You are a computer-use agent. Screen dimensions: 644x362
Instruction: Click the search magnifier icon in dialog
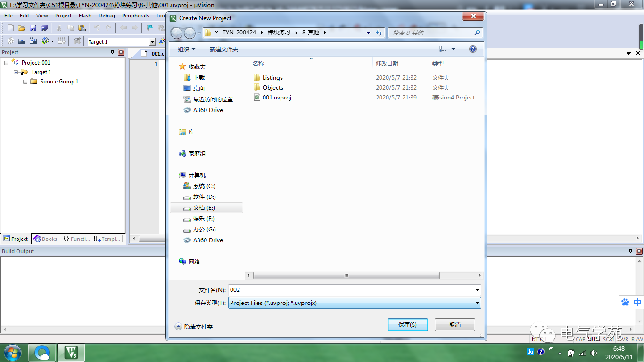point(477,33)
